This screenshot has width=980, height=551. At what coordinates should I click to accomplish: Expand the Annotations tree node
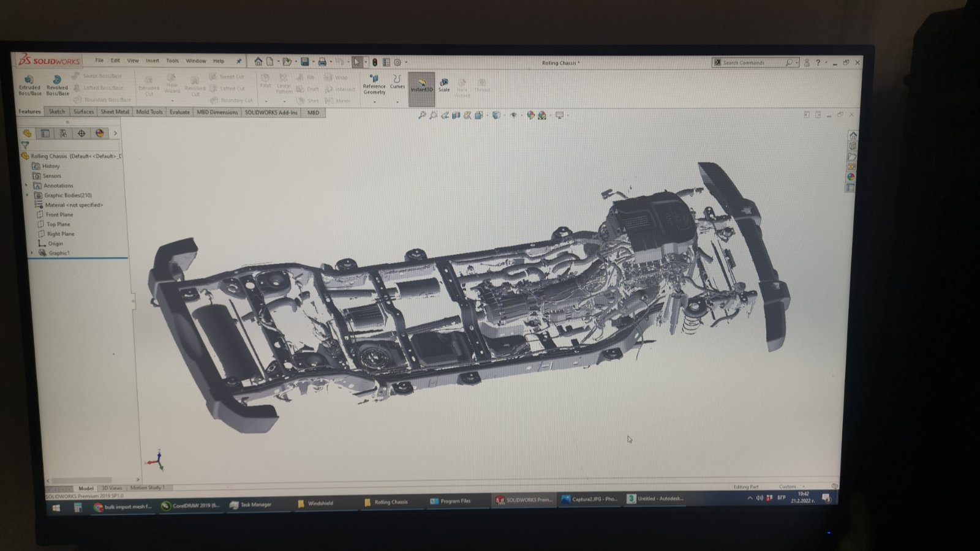point(26,186)
